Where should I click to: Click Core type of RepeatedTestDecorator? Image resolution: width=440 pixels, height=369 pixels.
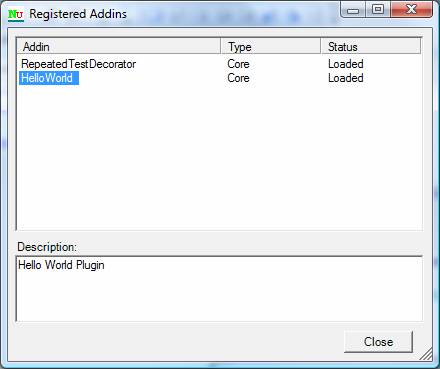pyautogui.click(x=238, y=64)
